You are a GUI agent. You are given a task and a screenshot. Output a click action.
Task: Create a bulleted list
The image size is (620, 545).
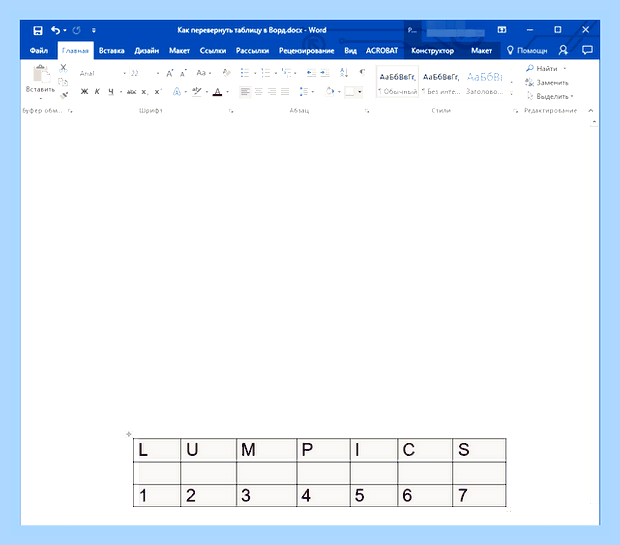click(245, 73)
